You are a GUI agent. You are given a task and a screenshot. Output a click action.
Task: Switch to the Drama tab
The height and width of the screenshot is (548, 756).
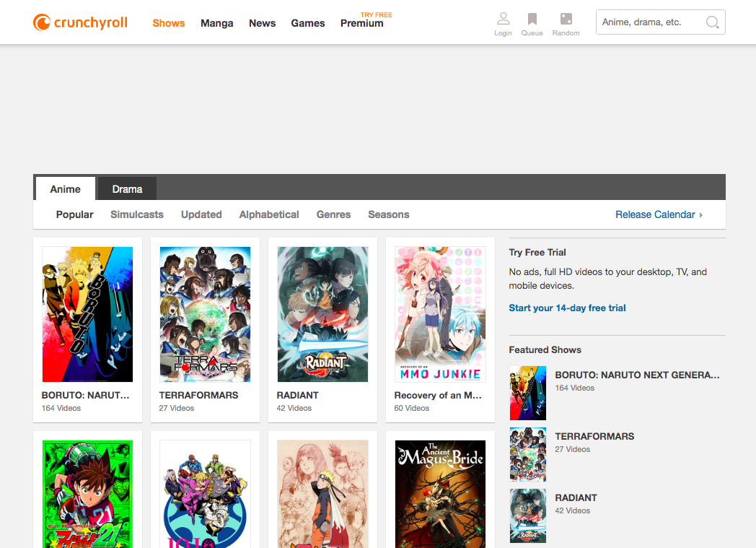[126, 188]
